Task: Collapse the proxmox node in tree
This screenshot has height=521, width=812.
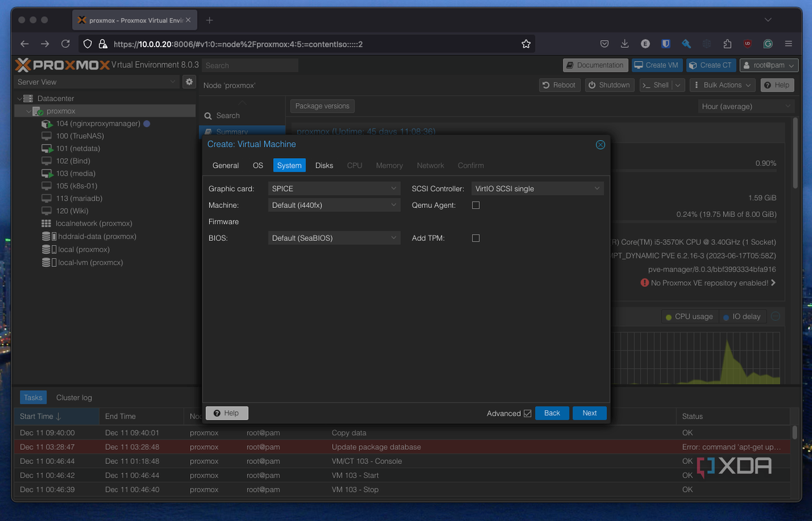Action: pos(29,111)
